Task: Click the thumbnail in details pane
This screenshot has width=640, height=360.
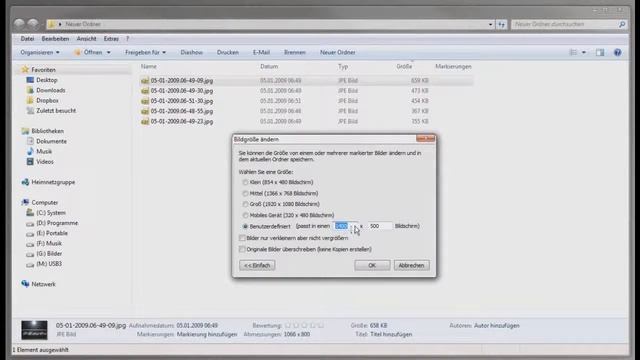Action: (34, 330)
